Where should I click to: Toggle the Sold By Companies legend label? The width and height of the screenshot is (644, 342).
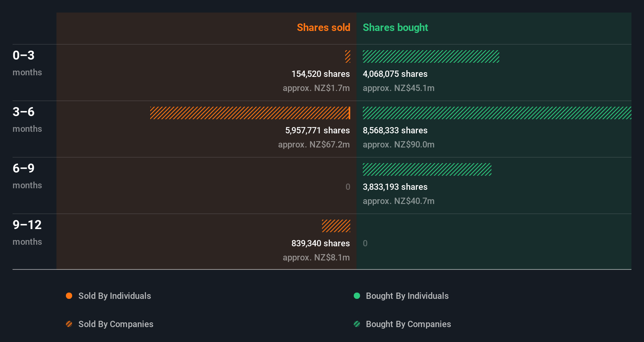(116, 324)
